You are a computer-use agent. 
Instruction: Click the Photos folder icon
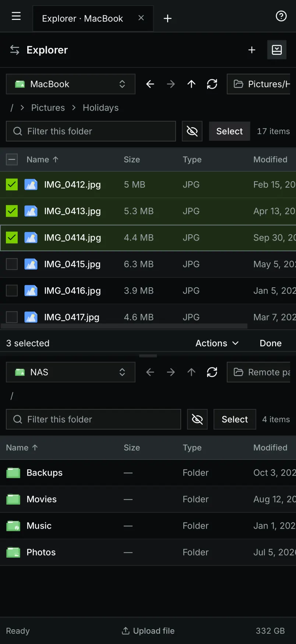tap(13, 552)
